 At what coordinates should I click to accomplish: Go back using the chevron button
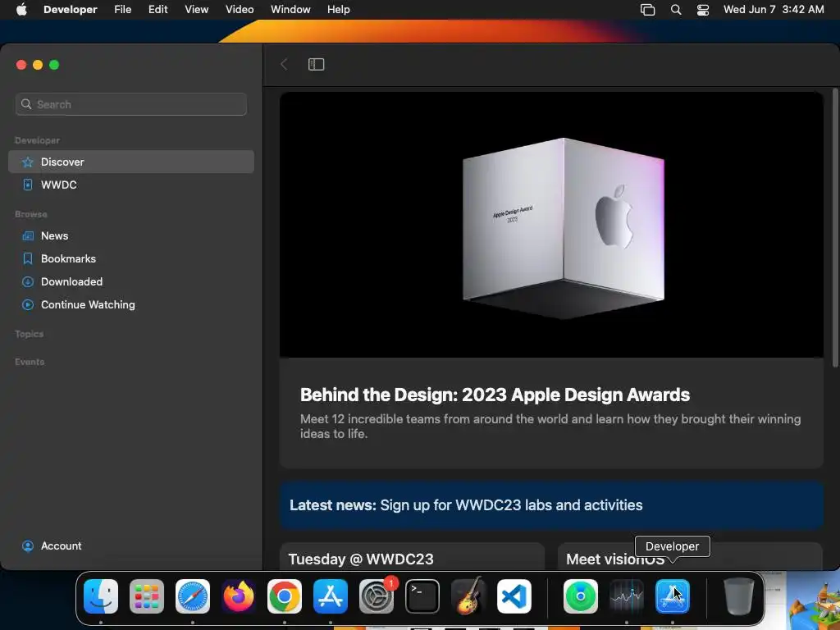[x=284, y=64]
